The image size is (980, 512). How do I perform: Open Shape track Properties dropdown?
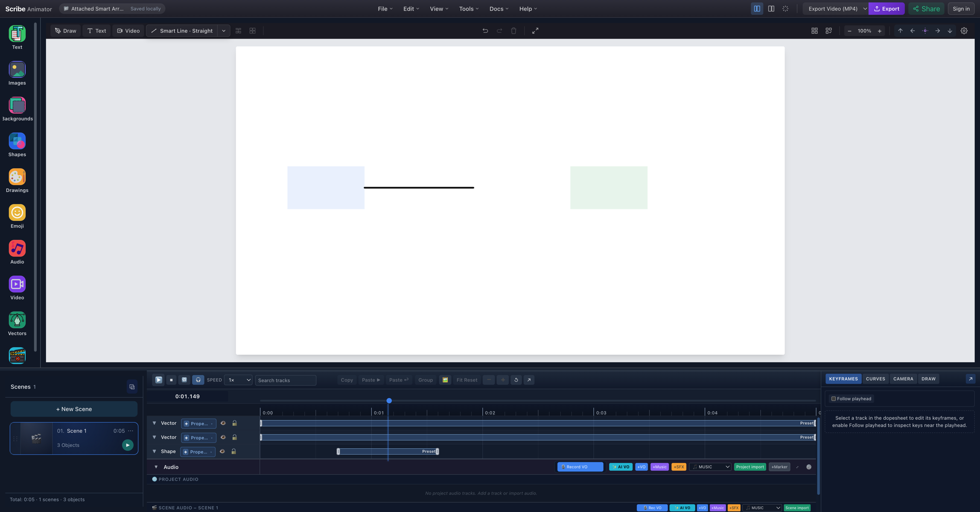pyautogui.click(x=198, y=452)
